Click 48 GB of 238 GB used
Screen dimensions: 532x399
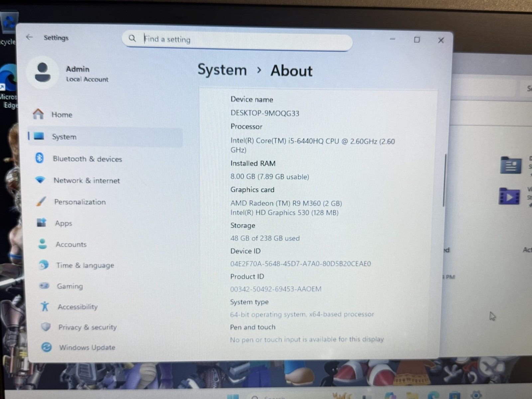265,238
